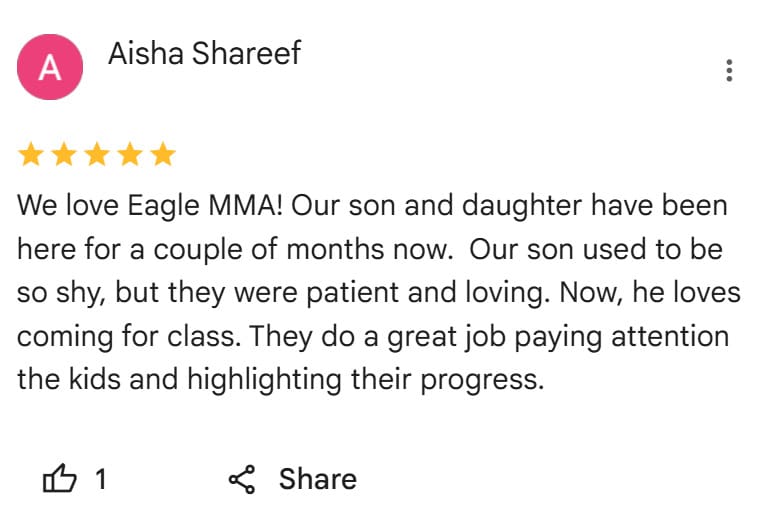The height and width of the screenshot is (515, 772).
Task: Click the share network icon
Action: tap(242, 479)
